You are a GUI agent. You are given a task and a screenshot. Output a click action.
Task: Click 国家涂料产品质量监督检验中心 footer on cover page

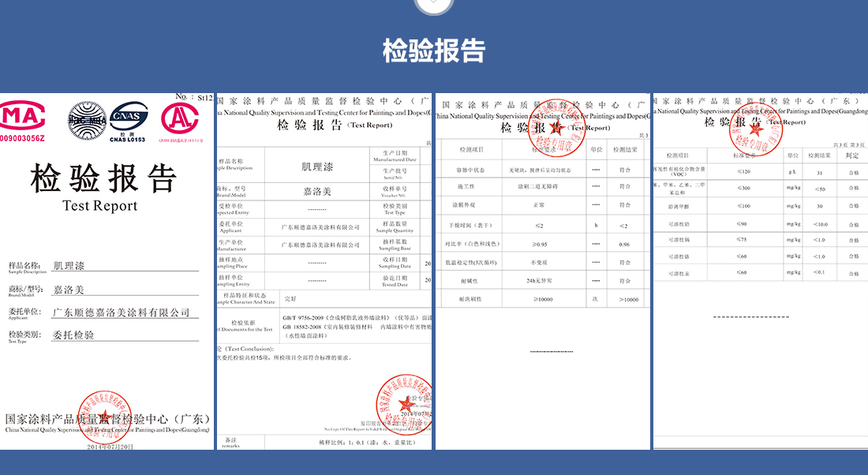pos(107,419)
